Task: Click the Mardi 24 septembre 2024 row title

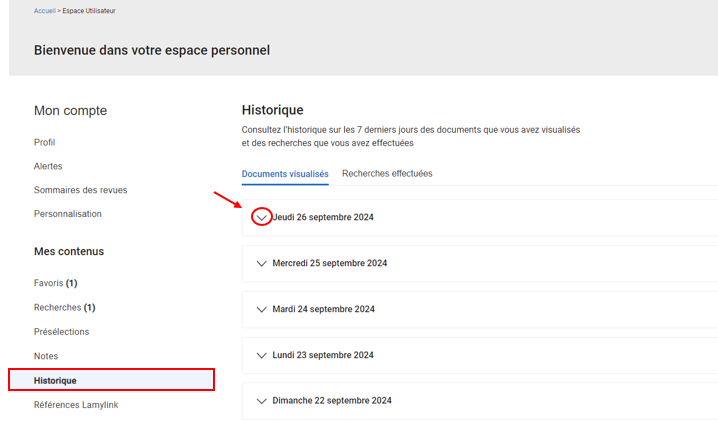Action: click(x=323, y=310)
